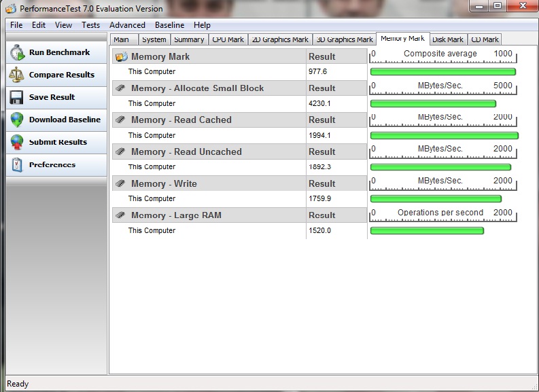Switch to the CPU Mark tab
Screen dimensions: 539x392
[227, 39]
